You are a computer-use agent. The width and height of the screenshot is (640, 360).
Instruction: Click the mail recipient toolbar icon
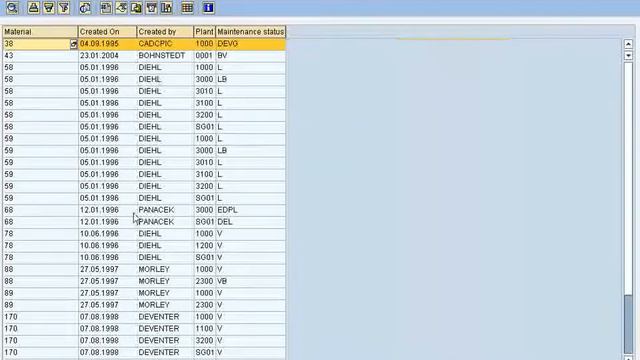[x=151, y=8]
